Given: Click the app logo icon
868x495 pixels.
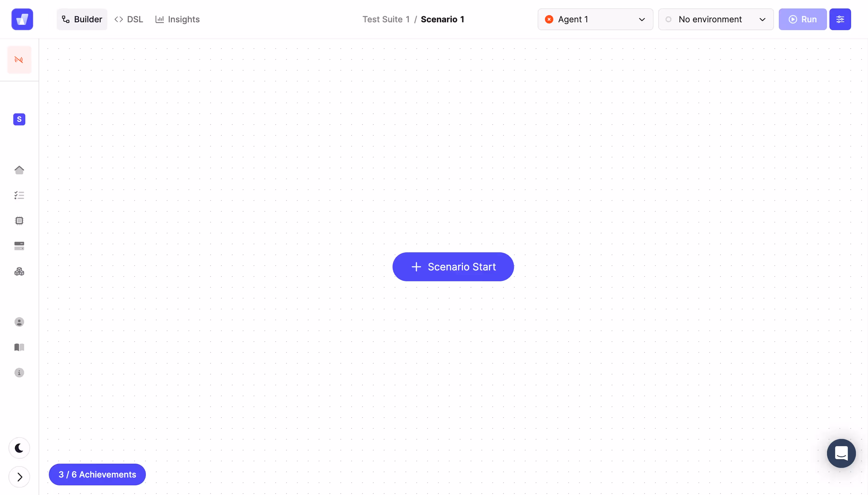Looking at the screenshot, I should pyautogui.click(x=22, y=19).
